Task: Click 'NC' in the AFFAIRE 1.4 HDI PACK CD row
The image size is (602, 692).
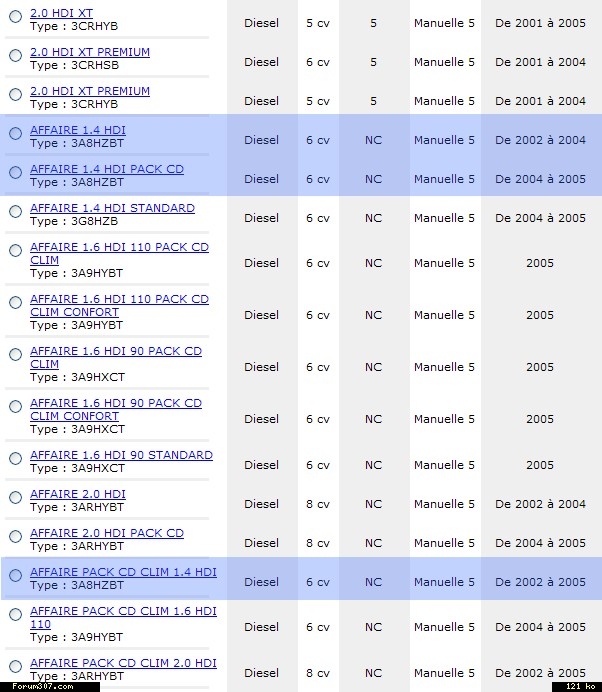Action: 373,179
